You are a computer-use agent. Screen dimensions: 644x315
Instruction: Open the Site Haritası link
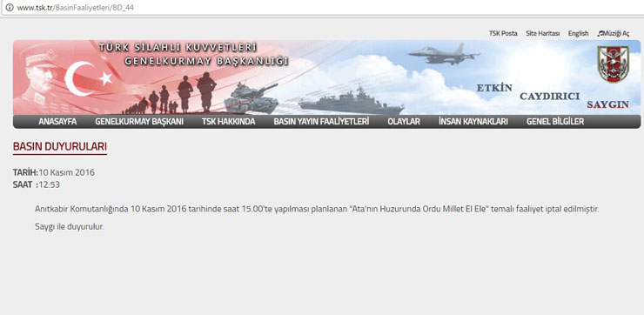point(542,33)
